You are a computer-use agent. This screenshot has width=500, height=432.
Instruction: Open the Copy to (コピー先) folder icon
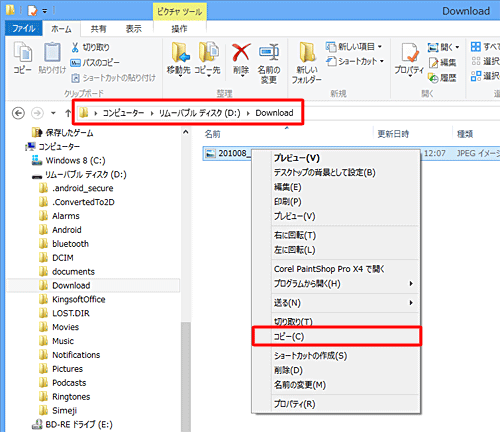[x=208, y=52]
